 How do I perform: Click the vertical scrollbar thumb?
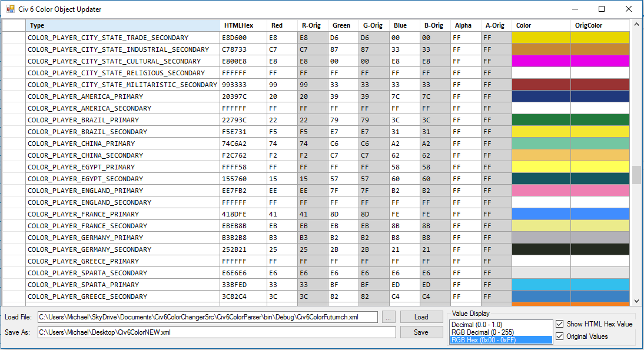(x=636, y=175)
